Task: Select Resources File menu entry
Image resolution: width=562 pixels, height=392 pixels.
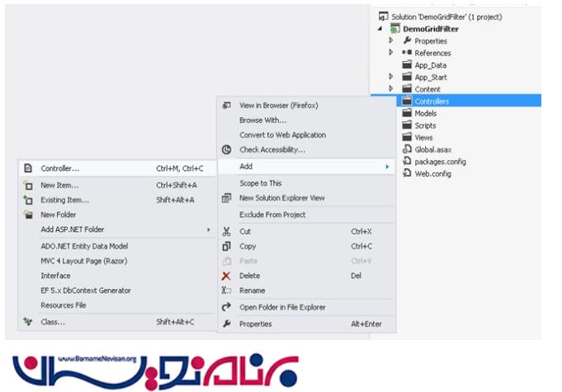Action: [x=117, y=305]
